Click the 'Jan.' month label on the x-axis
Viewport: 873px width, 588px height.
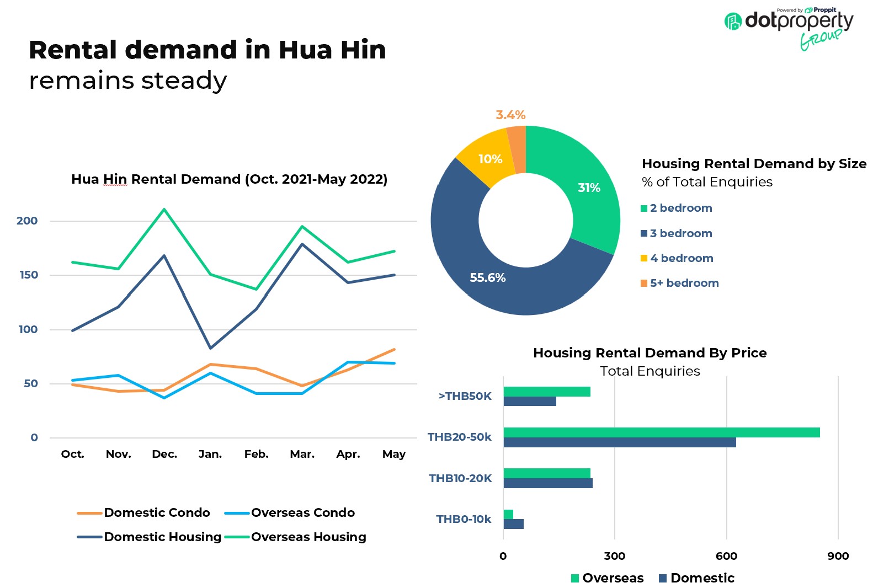(210, 454)
